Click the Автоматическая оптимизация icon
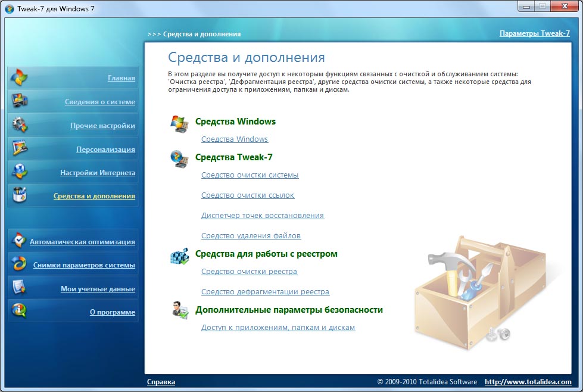Screen dimensions: 583x392 click(x=18, y=241)
